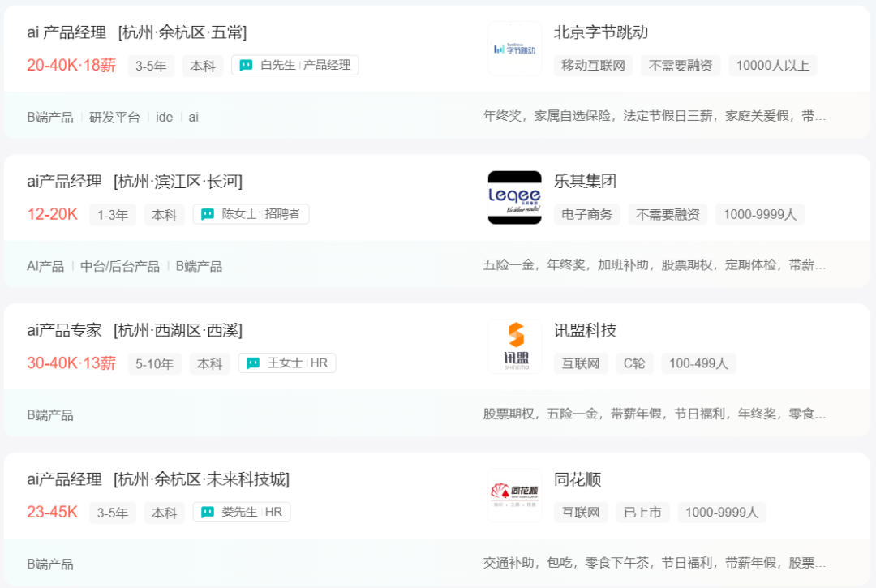This screenshot has height=588, width=876.
Task: Click the 电子商务 industry tag
Action: point(587,214)
